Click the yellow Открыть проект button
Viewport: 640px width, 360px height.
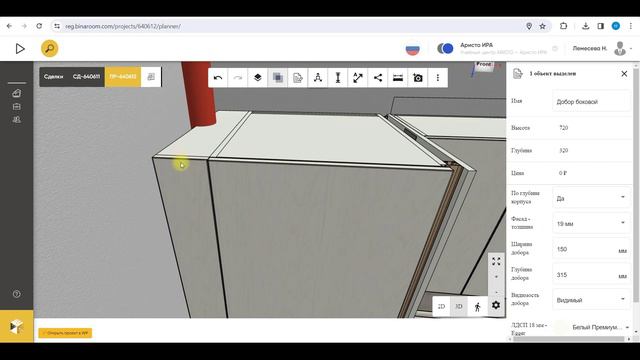click(65, 333)
